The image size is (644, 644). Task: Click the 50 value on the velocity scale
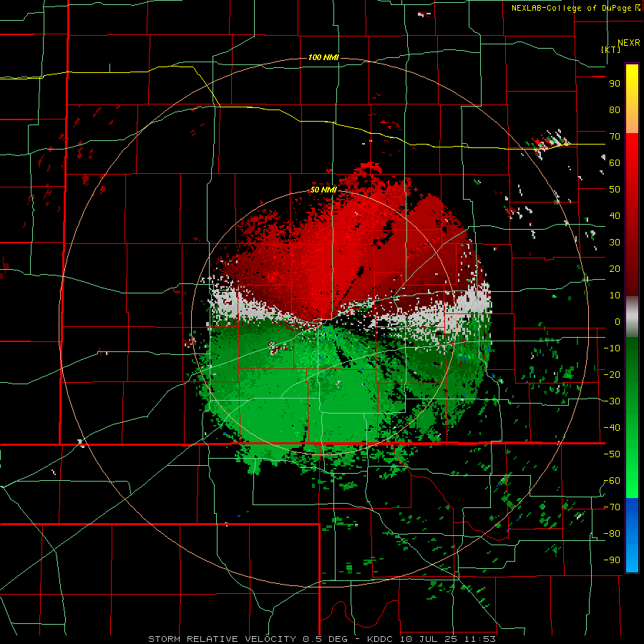[615, 190]
